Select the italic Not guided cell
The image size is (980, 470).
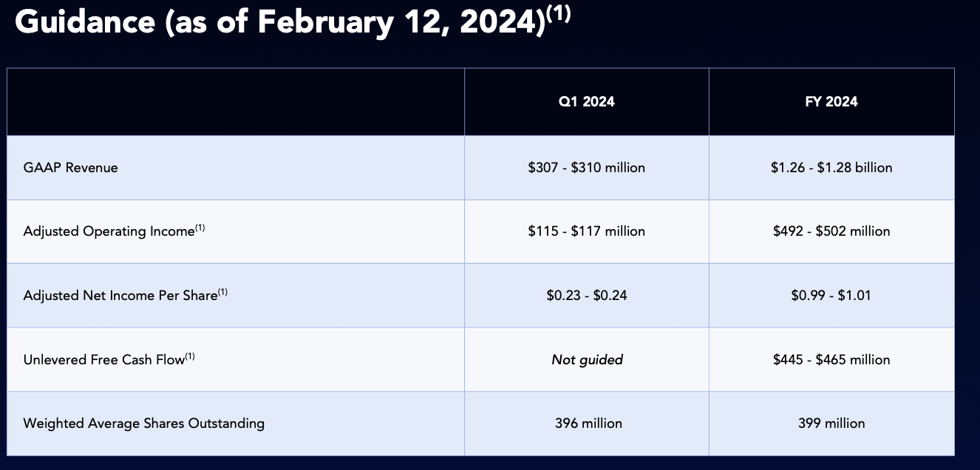tap(587, 360)
